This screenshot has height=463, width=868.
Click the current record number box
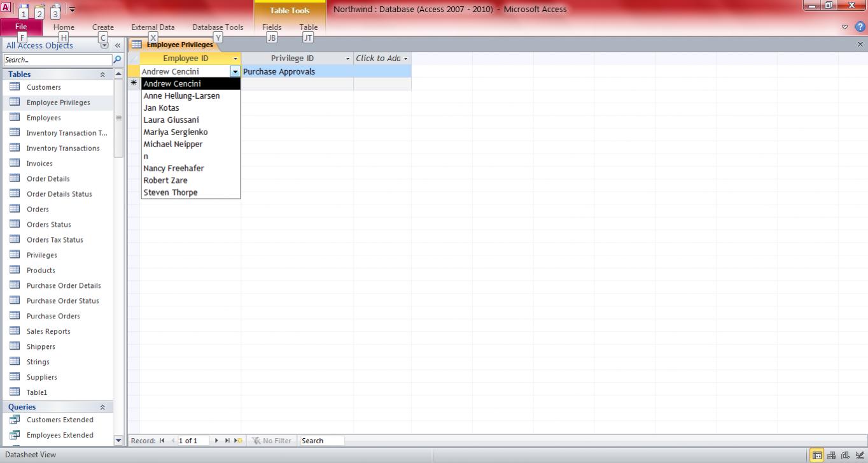(x=193, y=441)
